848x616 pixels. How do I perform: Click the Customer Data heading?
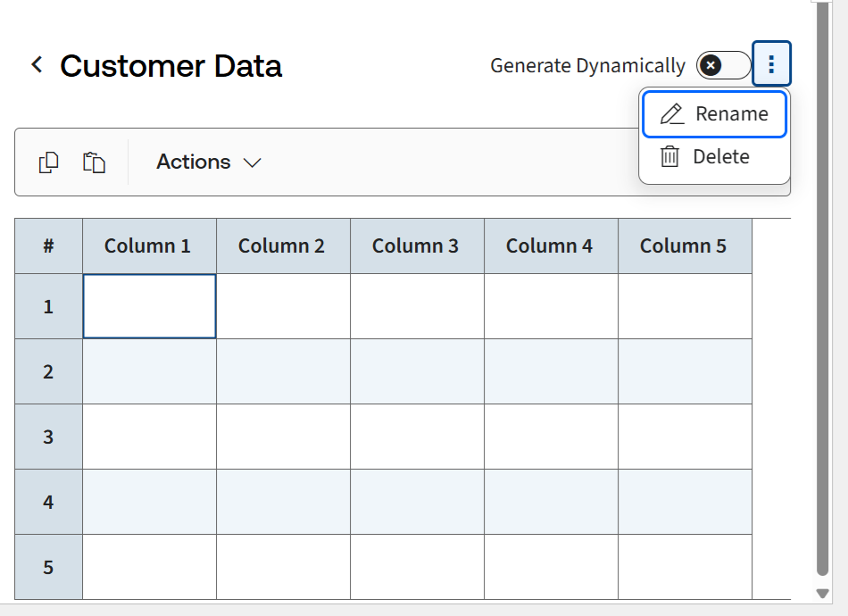pos(170,65)
